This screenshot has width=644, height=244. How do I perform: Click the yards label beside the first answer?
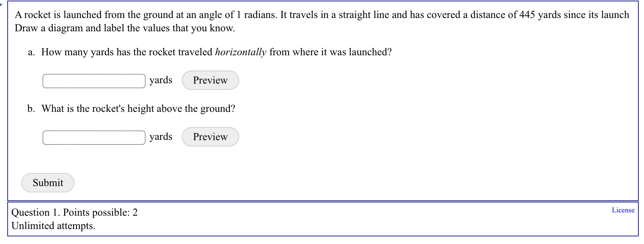[x=161, y=80]
